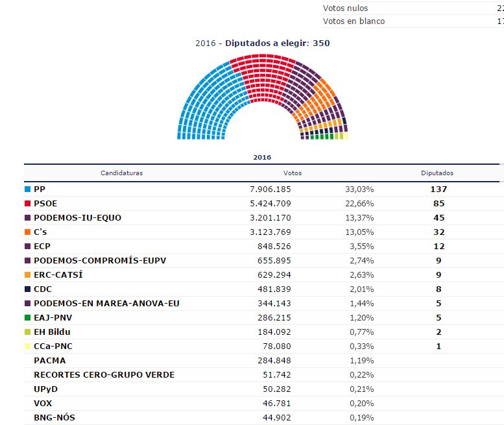Click the color square beside ERC-CATSÍ

coord(28,275)
